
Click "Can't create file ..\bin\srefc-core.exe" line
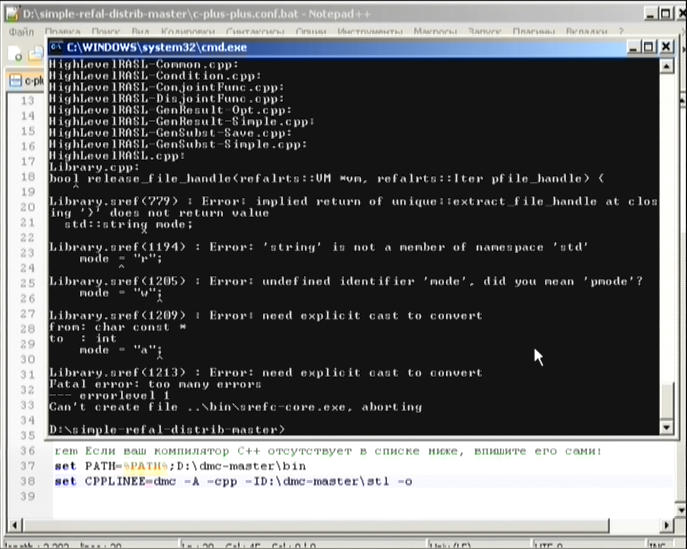tap(235, 407)
